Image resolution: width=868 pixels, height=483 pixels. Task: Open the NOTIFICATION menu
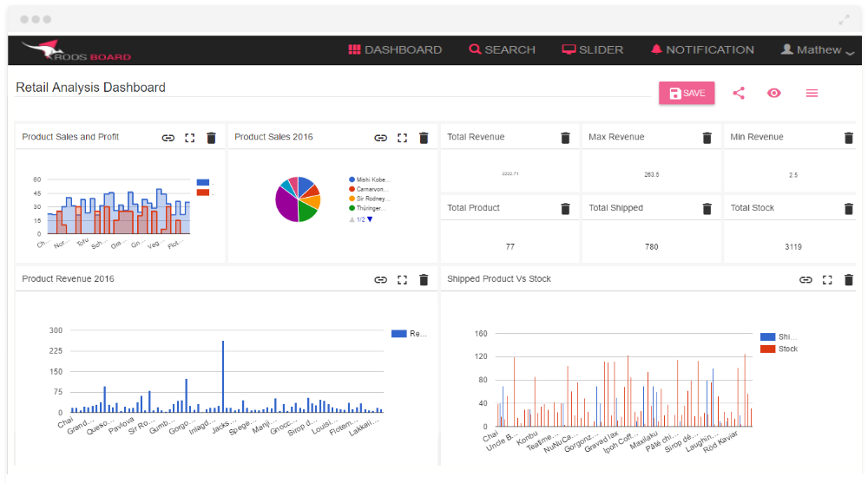[x=702, y=49]
